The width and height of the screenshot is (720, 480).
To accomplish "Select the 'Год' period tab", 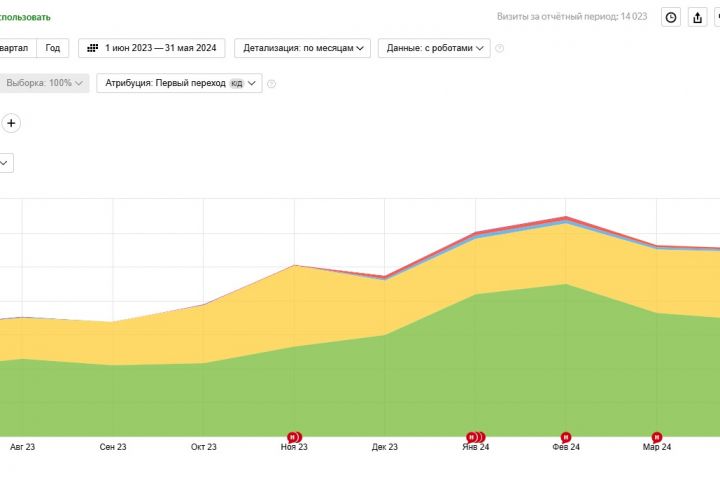I will click(52, 48).
